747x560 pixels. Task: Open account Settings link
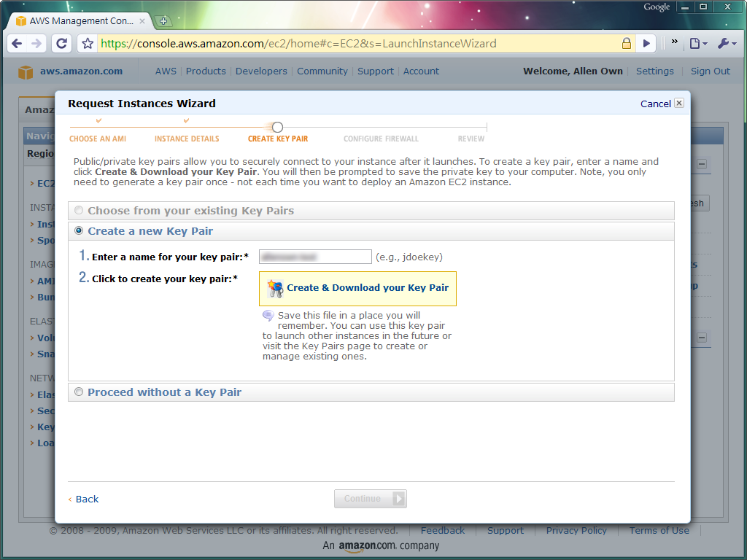[x=655, y=71]
